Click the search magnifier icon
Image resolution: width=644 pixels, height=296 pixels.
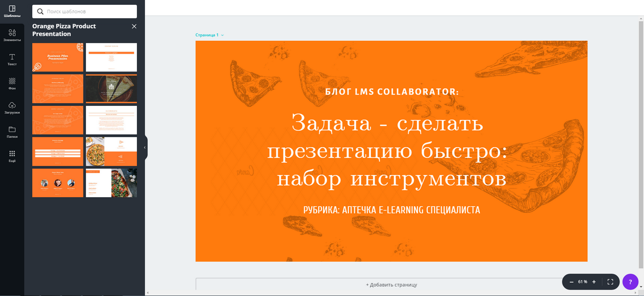coord(40,11)
